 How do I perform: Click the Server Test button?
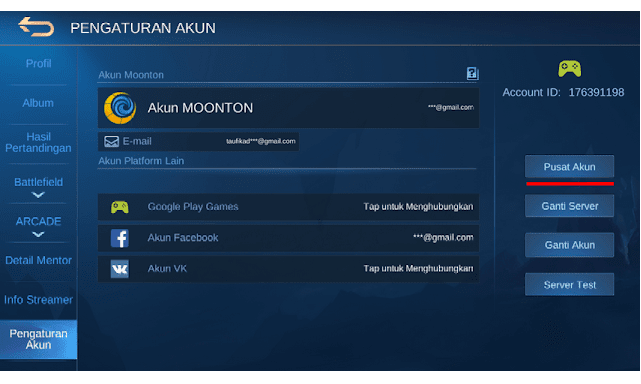pos(569,285)
